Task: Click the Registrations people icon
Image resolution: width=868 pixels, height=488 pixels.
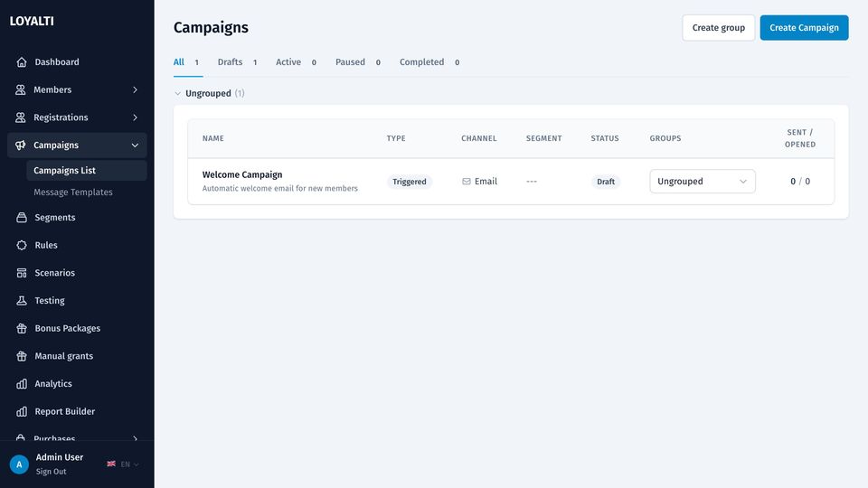Action: [x=21, y=117]
